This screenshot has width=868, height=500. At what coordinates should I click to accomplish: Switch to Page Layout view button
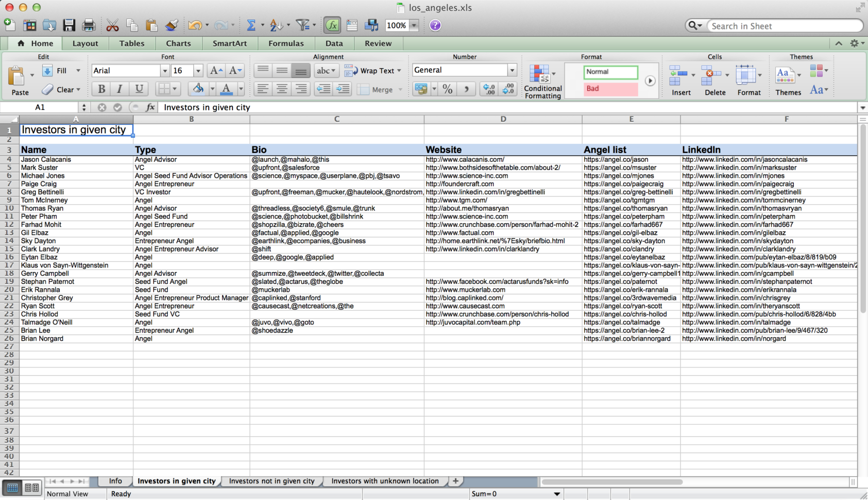[x=31, y=487]
